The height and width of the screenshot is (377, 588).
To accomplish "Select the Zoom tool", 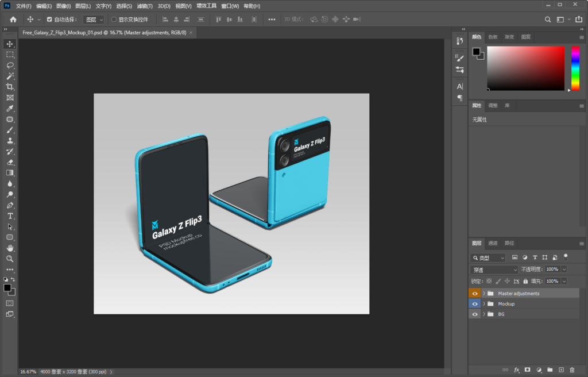I will point(10,259).
